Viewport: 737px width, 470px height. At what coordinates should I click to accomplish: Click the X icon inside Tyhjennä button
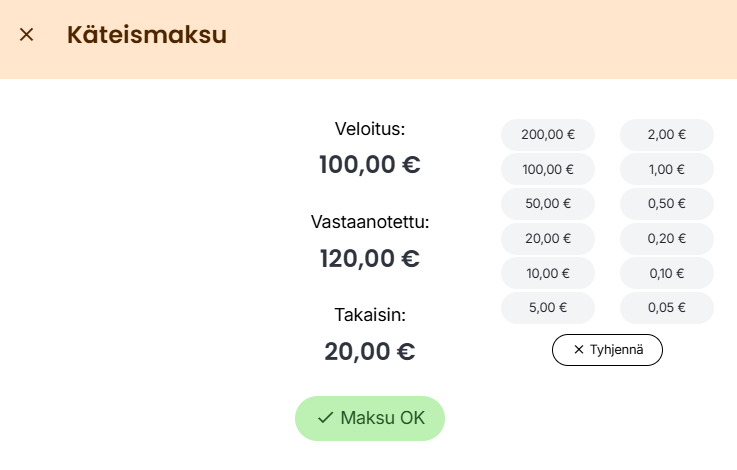coord(578,350)
